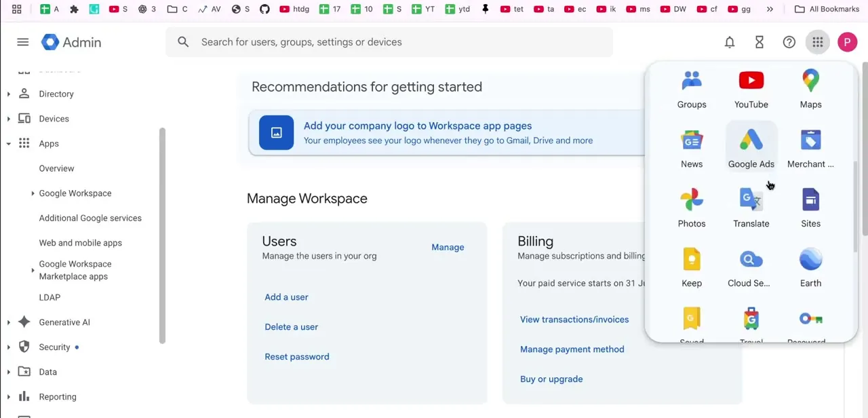Open the htdg bookmark
The image size is (868, 418).
[294, 9]
